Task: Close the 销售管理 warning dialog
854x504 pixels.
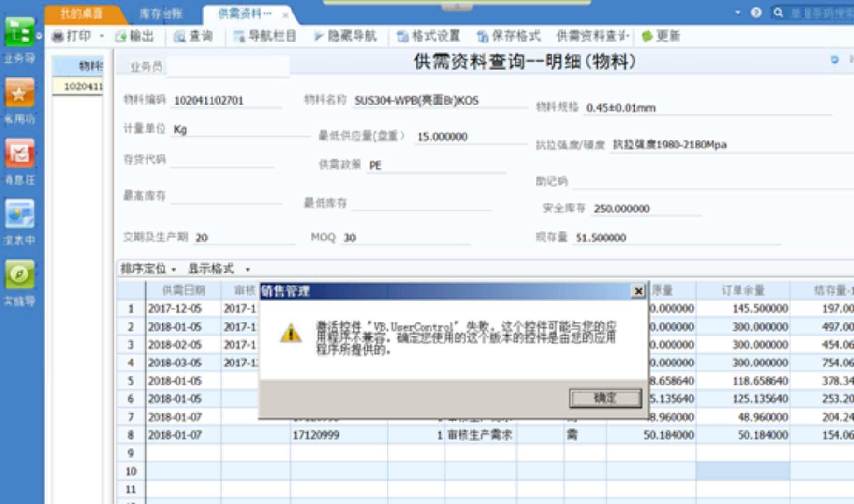Action: click(638, 291)
